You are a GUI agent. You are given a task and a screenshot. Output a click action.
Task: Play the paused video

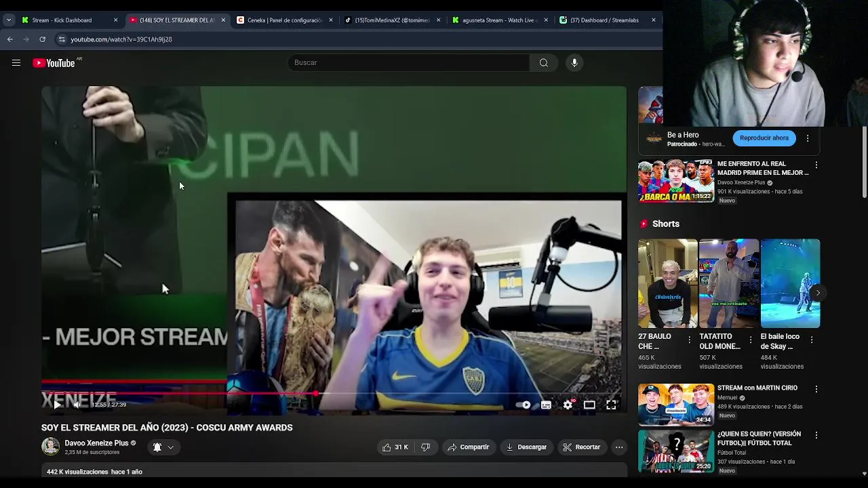coord(57,405)
